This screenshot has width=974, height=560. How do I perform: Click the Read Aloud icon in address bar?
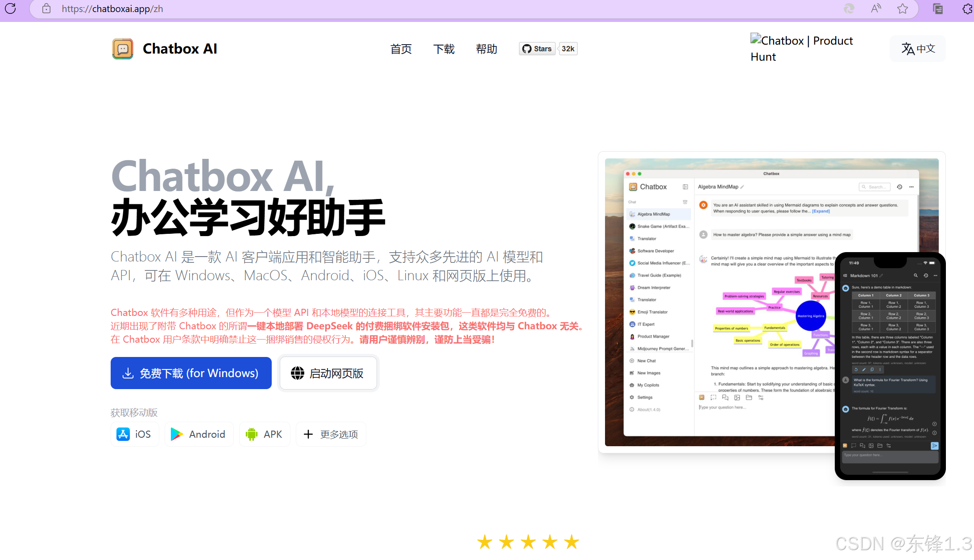(x=876, y=8)
